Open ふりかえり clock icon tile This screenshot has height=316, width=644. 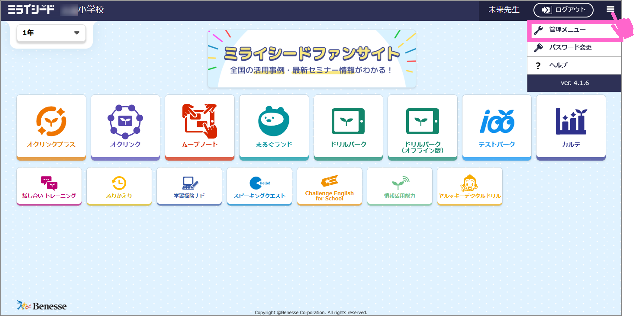click(119, 186)
